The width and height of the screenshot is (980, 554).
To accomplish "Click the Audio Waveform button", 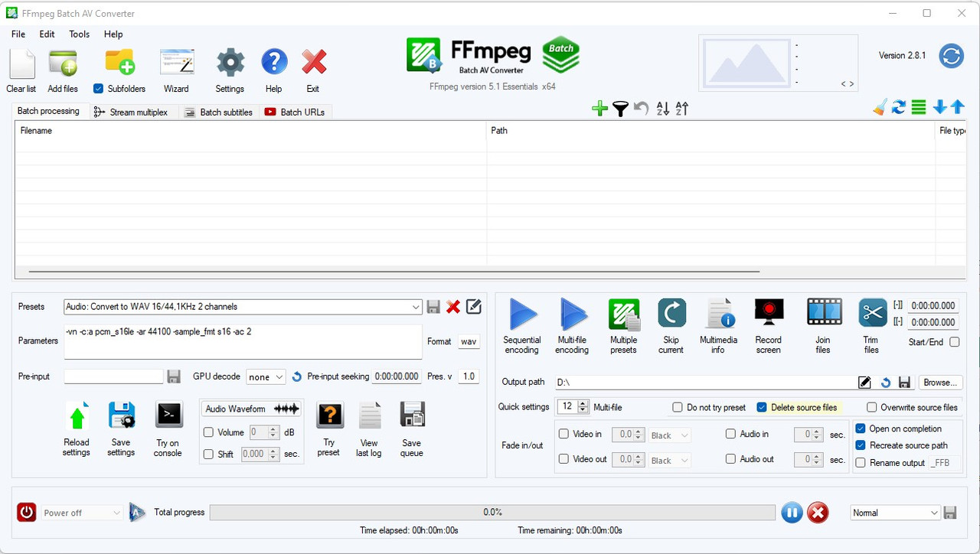I will (251, 409).
